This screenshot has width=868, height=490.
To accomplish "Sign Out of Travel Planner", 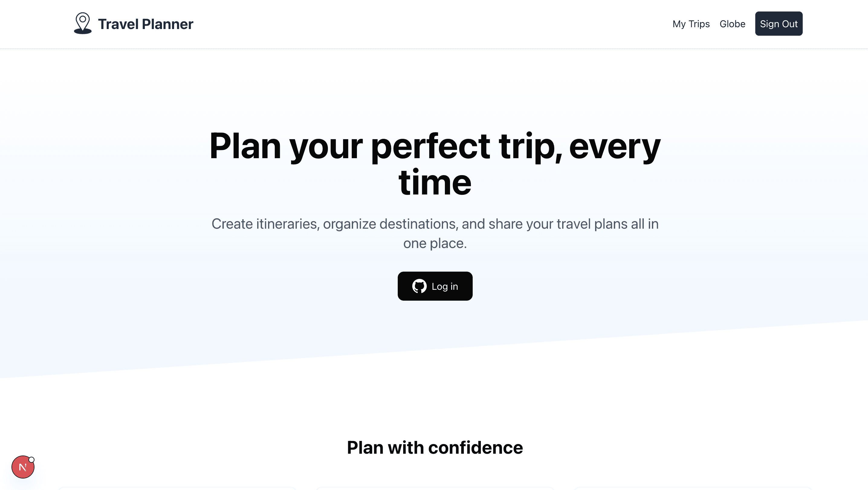I will pyautogui.click(x=779, y=24).
